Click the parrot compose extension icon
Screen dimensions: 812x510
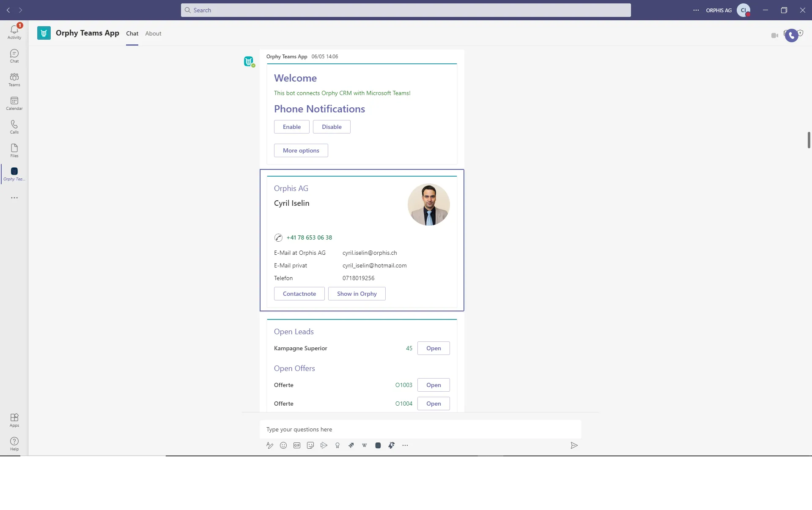392,445
